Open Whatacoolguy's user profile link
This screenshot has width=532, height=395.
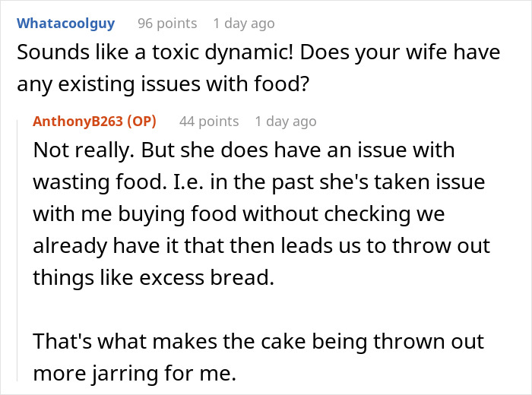pyautogui.click(x=65, y=23)
